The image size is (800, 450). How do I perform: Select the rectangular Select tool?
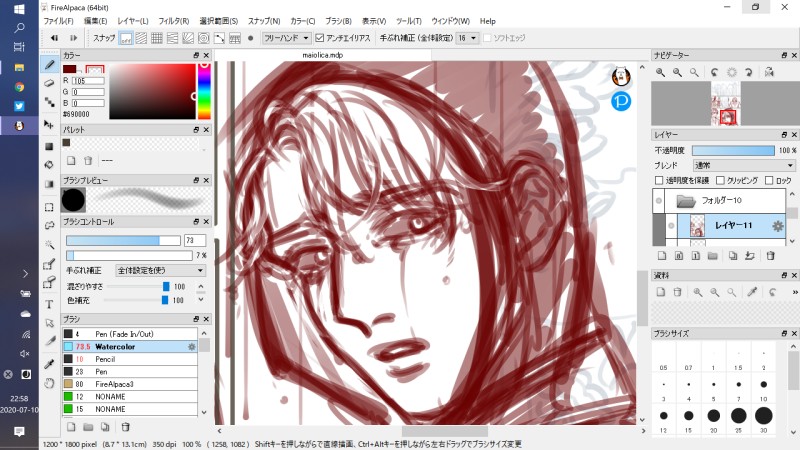49,207
